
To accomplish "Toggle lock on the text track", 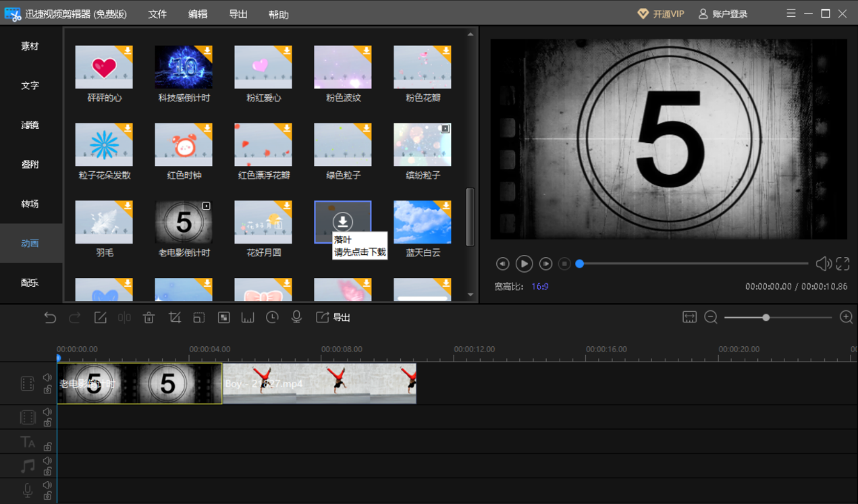I will coord(47,447).
